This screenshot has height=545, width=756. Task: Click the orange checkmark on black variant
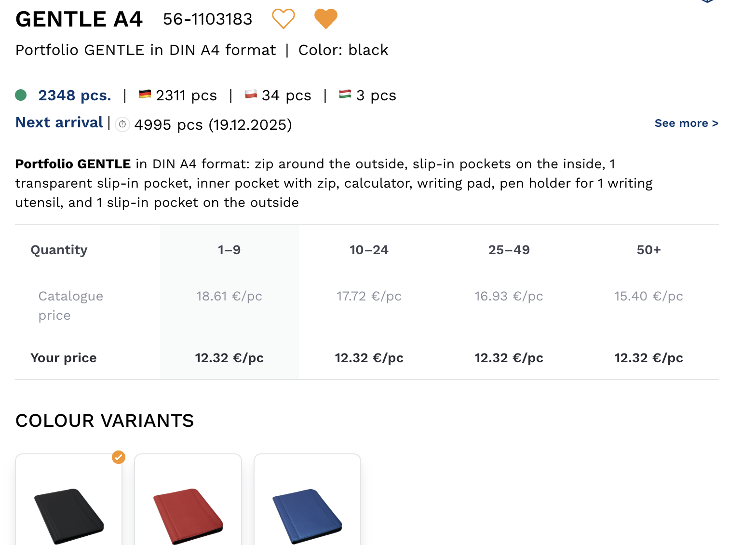pyautogui.click(x=119, y=457)
